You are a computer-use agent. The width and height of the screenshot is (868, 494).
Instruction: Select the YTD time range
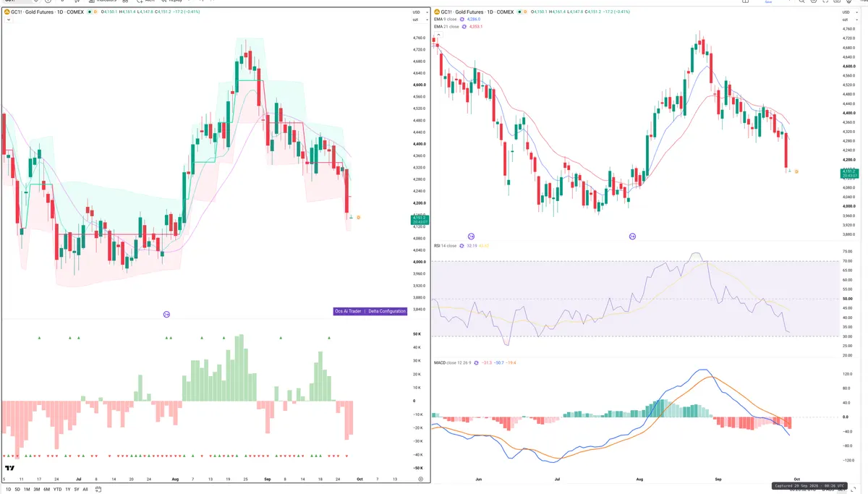tap(57, 490)
